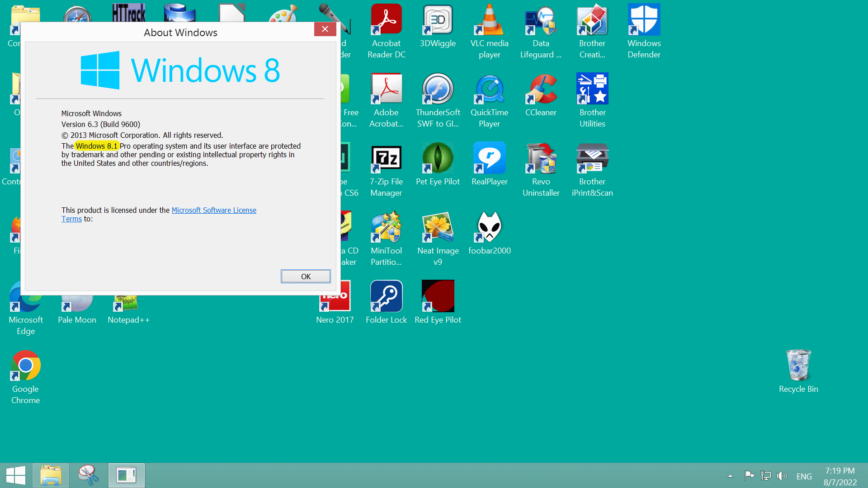Click the Revo Uninstaller shortcut
868x488 pixels.
point(541,170)
